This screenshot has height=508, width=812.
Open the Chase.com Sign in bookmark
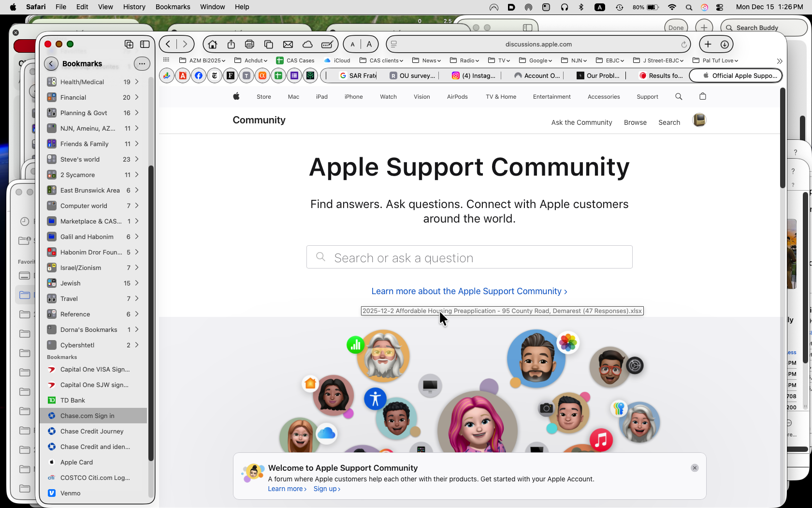tap(93, 416)
